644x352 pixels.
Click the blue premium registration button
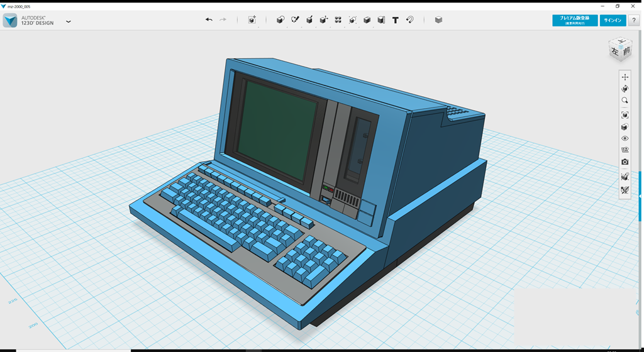[x=574, y=20]
